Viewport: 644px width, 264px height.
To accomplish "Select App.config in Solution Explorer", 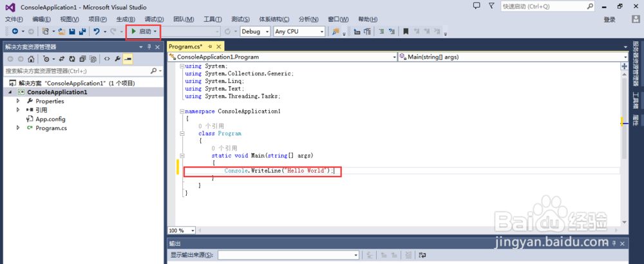I will click(x=50, y=119).
